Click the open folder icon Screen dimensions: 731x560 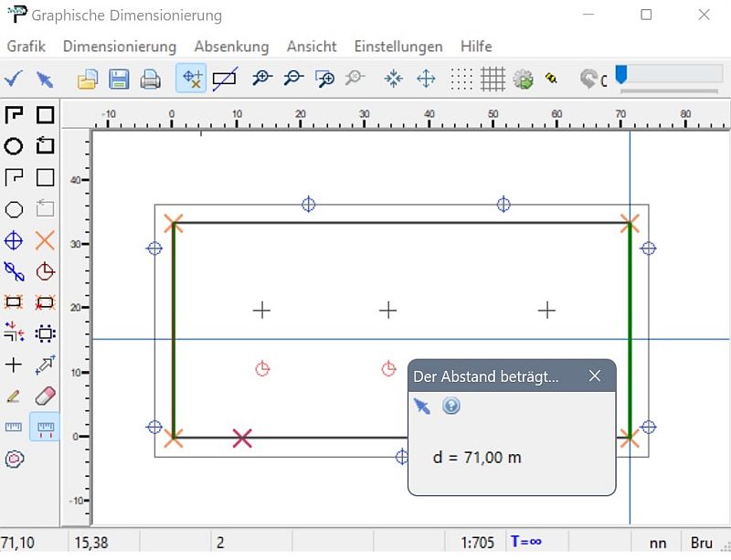[88, 79]
